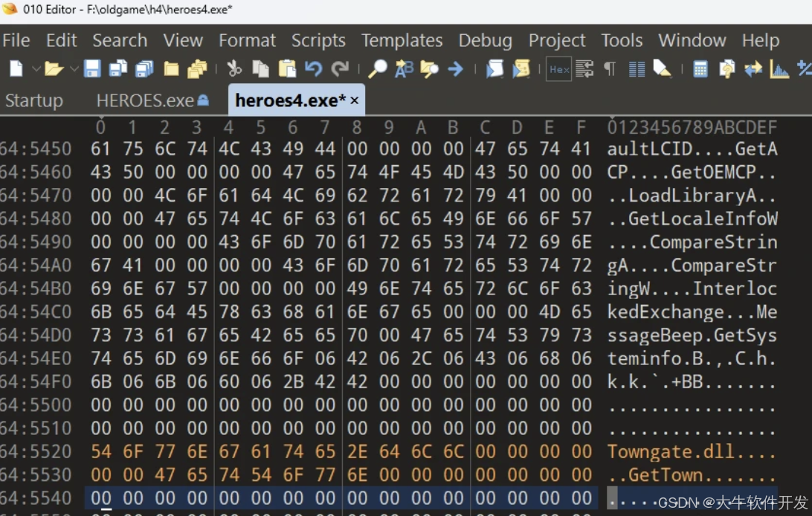Image resolution: width=812 pixels, height=516 pixels.
Task: Open the View menu
Action: (x=183, y=40)
